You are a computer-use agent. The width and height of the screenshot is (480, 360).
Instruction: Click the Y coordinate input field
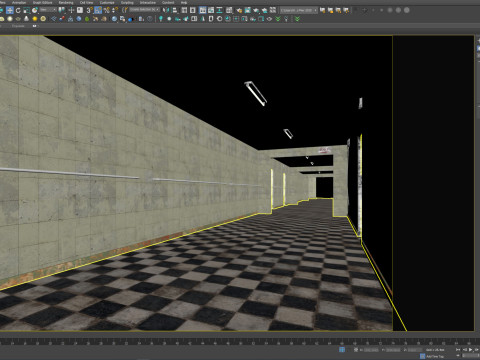393,350
